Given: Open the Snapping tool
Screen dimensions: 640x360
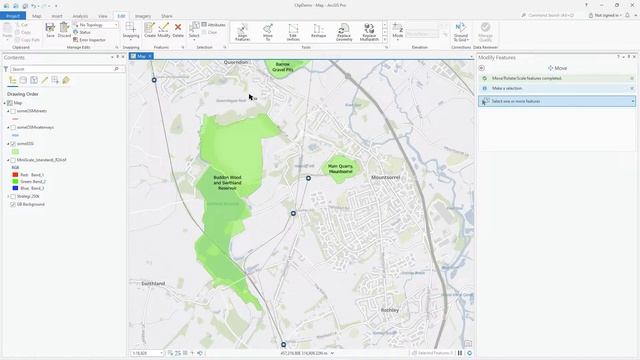Looking at the screenshot, I should (x=131, y=30).
